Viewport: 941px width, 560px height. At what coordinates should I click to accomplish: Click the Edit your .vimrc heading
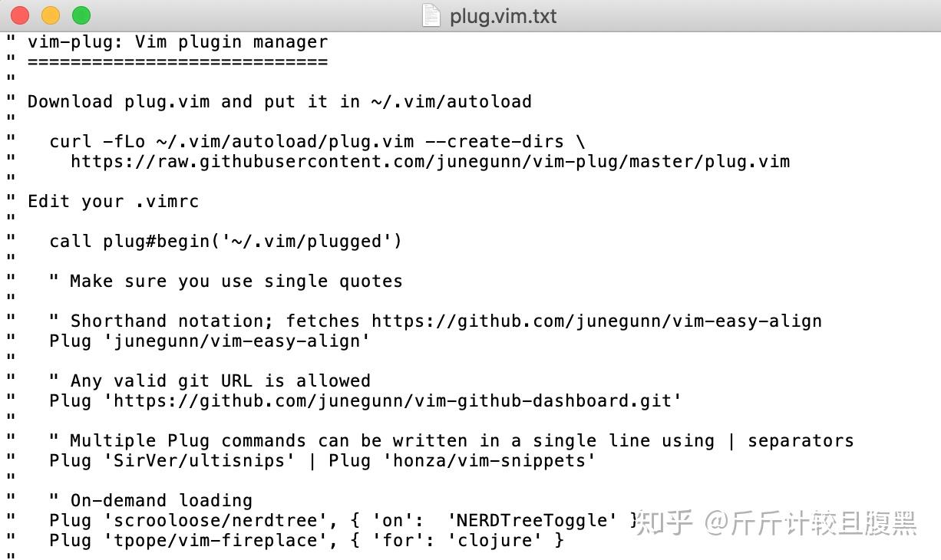tap(113, 201)
